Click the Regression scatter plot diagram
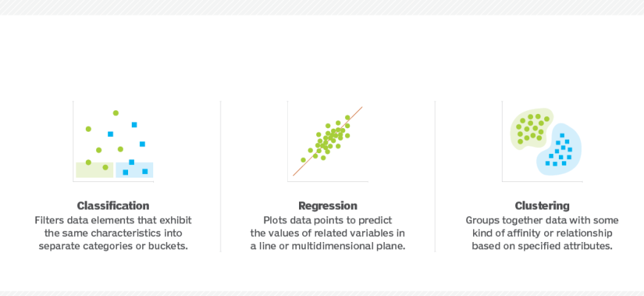Image resolution: width=644 pixels, height=296 pixels. point(327,141)
